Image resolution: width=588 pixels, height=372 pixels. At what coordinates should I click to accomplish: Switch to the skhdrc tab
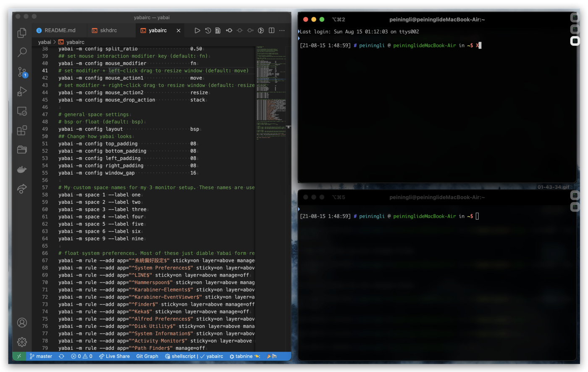coord(108,30)
